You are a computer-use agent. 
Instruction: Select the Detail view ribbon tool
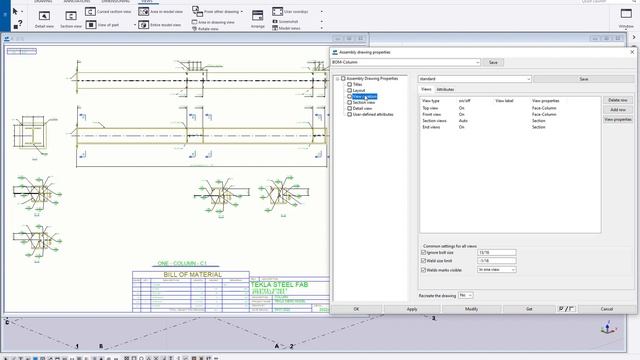click(x=44, y=19)
